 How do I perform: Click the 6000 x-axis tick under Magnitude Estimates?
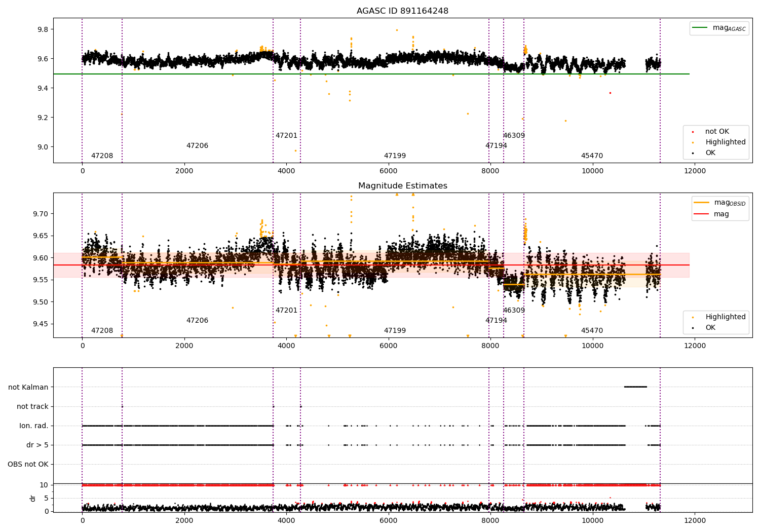point(388,346)
